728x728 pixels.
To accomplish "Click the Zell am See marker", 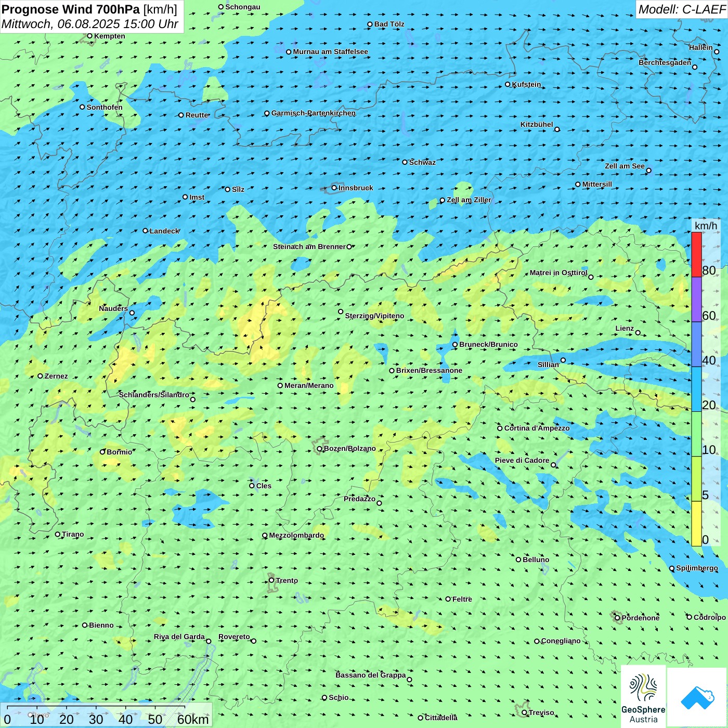I will pyautogui.click(x=648, y=171).
